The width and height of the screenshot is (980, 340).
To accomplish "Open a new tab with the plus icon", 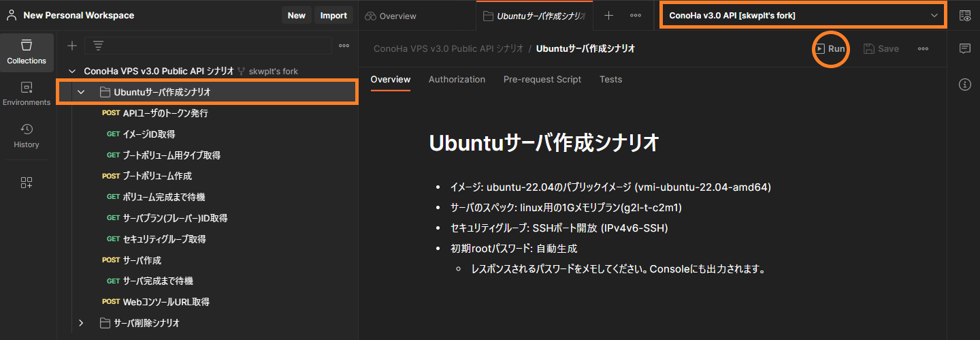I will point(608,16).
